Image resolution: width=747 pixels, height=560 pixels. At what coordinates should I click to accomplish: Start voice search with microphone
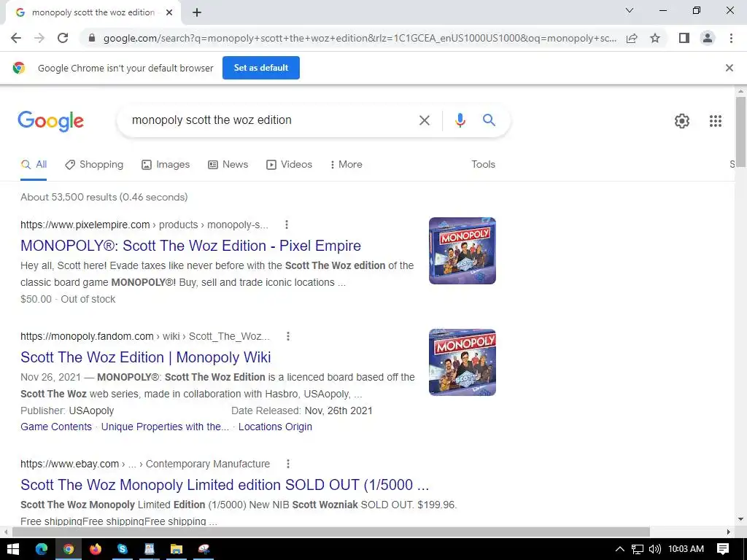click(x=460, y=120)
